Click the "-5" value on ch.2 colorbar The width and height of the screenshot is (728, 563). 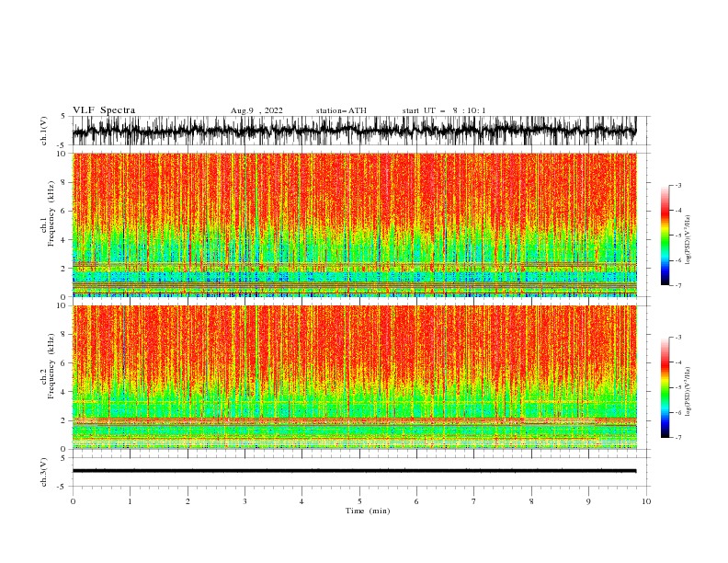pos(677,387)
